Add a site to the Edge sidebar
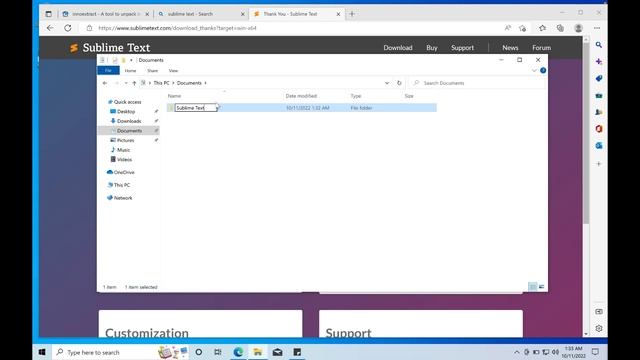This screenshot has height=360, width=640. (598, 164)
